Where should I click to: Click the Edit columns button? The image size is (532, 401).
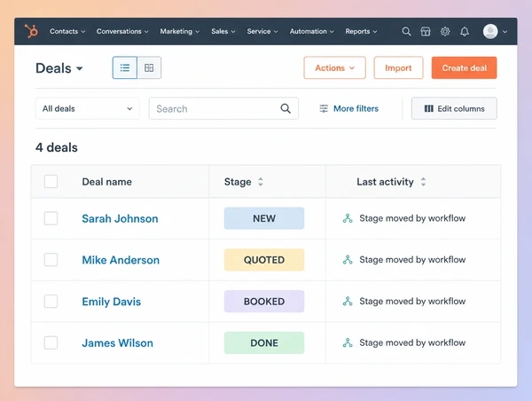pos(454,108)
